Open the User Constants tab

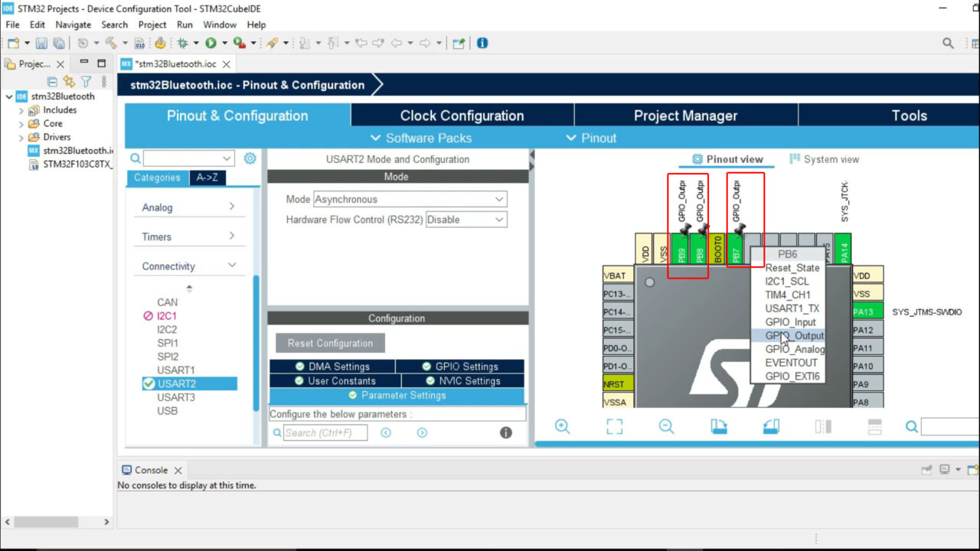point(335,380)
